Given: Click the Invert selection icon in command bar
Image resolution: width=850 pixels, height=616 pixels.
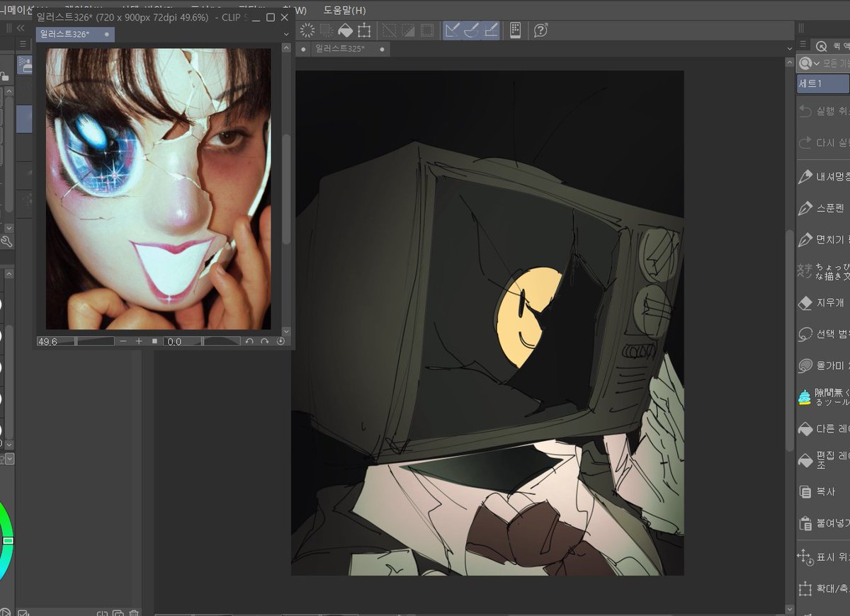Looking at the screenshot, I should pyautogui.click(x=409, y=30).
